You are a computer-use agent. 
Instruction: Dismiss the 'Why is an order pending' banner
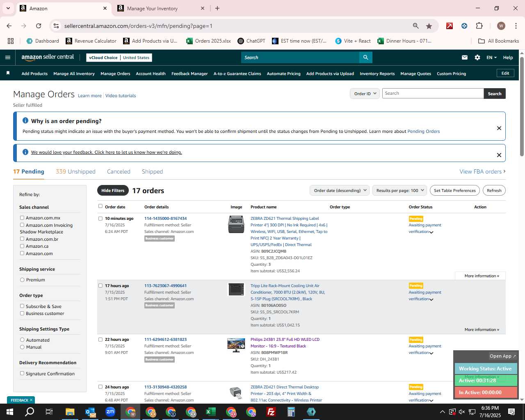499,128
